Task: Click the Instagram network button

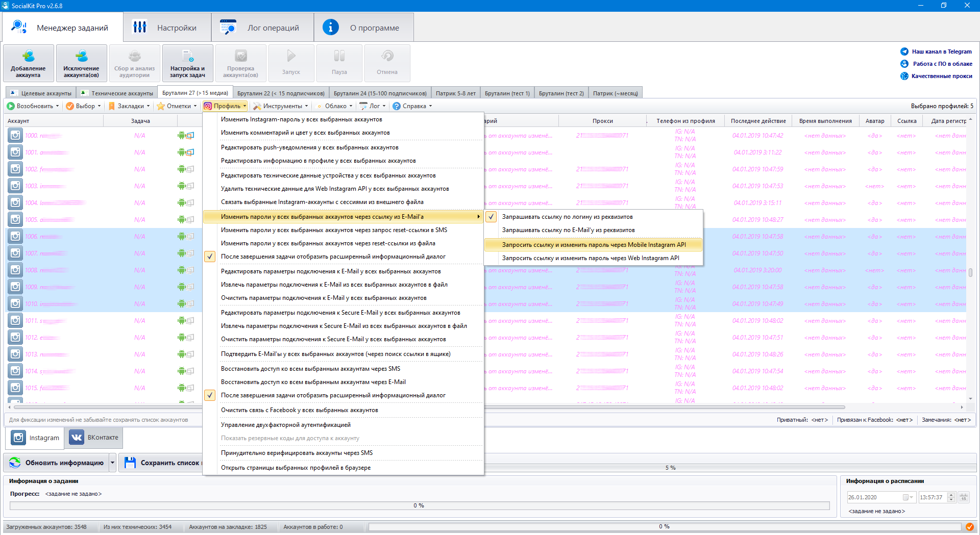Action: [x=35, y=438]
